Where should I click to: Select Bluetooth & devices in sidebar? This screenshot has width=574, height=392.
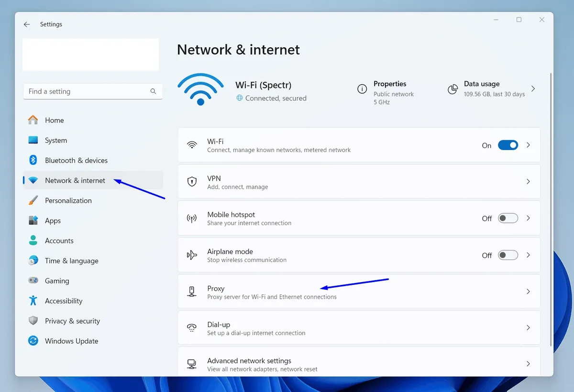pyautogui.click(x=93, y=160)
